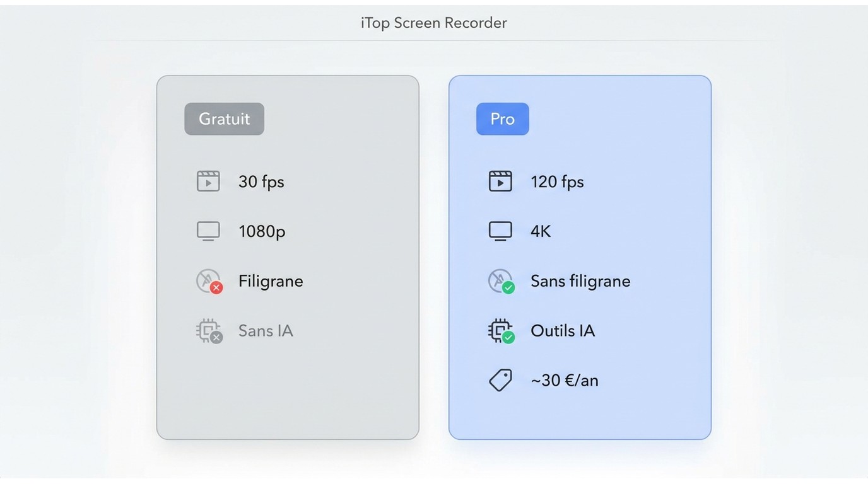This screenshot has height=484, width=868.
Task: Select the "Filigrane" label in the Gratuit card
Action: (271, 281)
